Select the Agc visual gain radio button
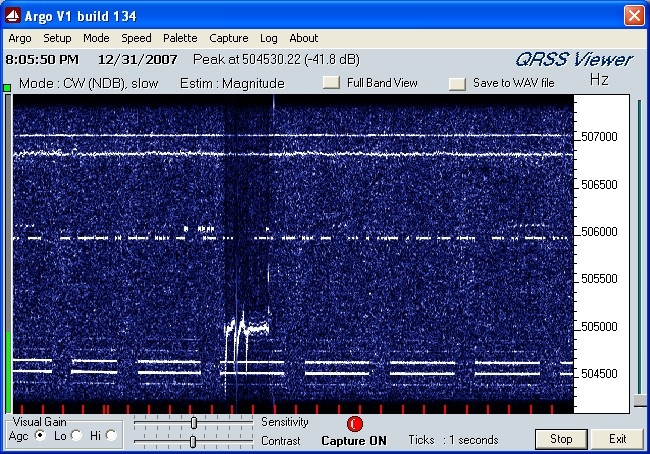650x454 pixels. (40, 435)
